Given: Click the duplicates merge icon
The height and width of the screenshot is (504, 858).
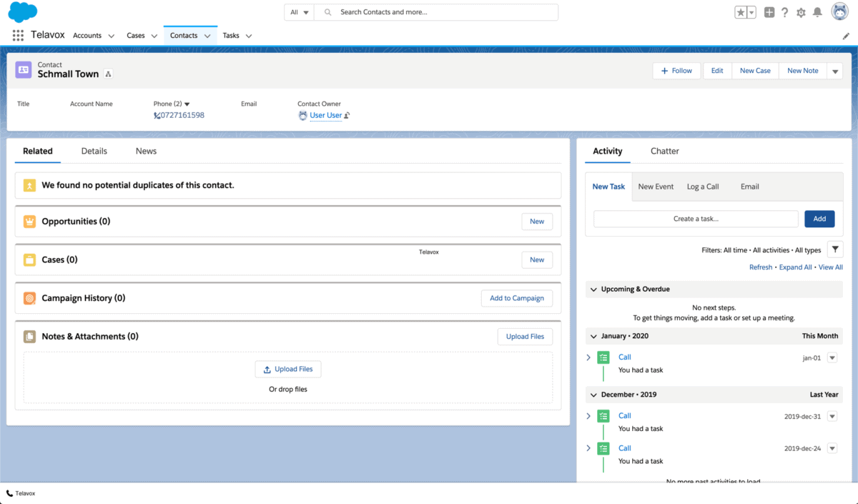Looking at the screenshot, I should 29,185.
